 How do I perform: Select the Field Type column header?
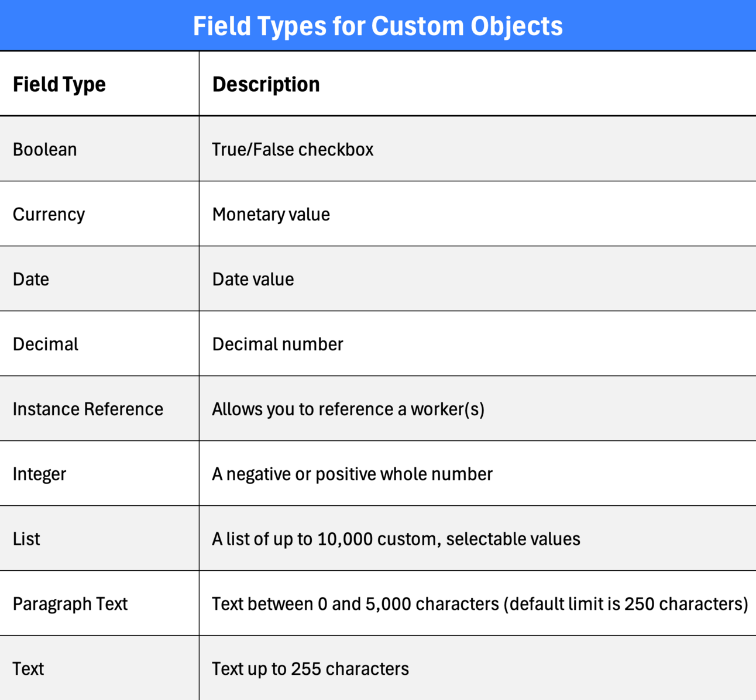(x=59, y=84)
